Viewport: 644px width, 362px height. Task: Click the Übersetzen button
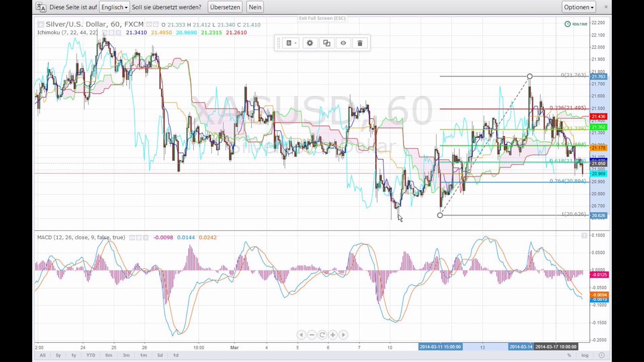225,7
